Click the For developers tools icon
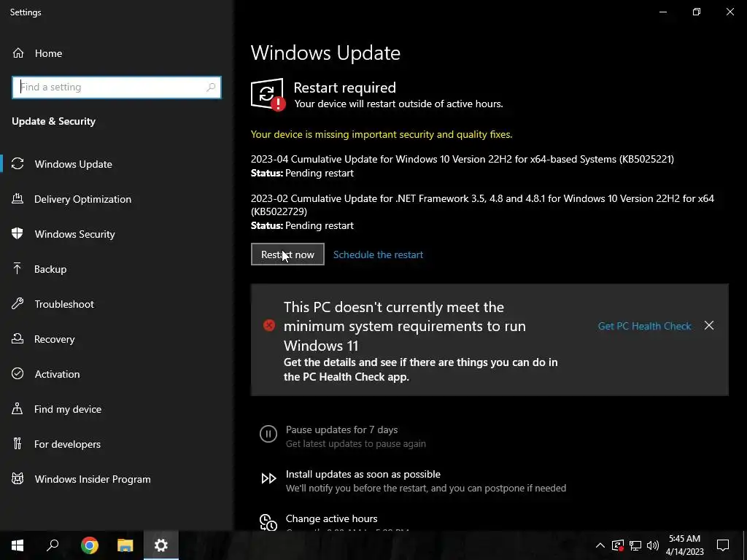747x560 pixels. 18,444
